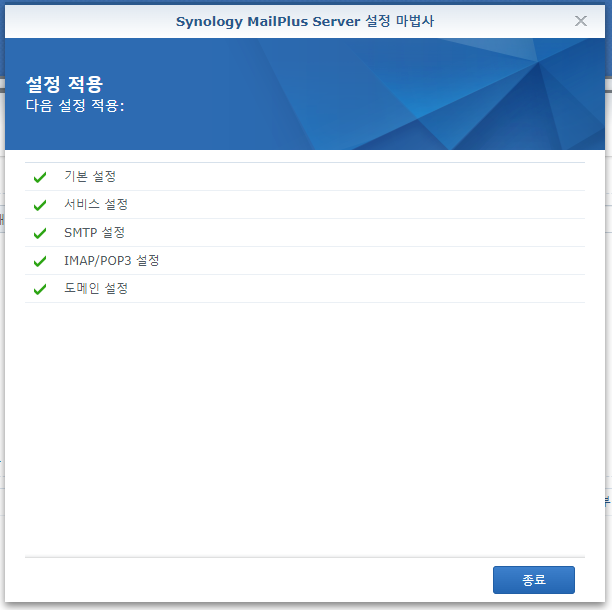Select the 도메인 설정 row text

[x=96, y=289]
